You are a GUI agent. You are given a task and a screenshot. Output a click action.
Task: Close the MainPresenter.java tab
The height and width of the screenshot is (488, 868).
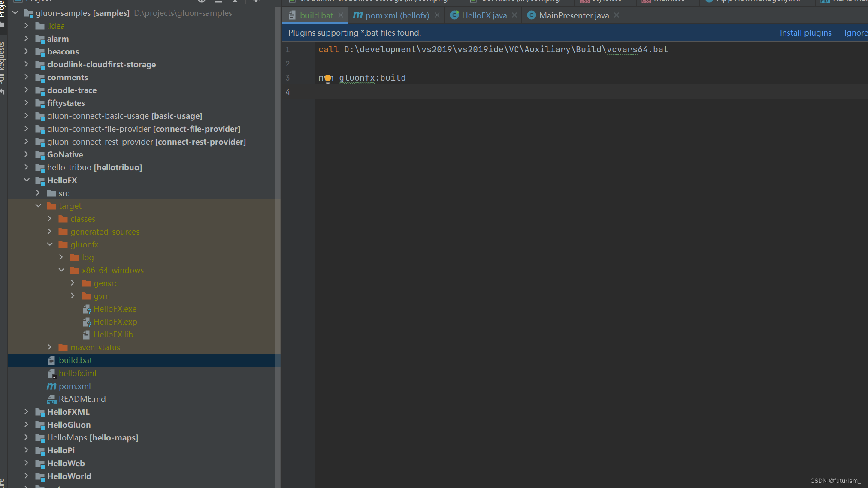617,15
